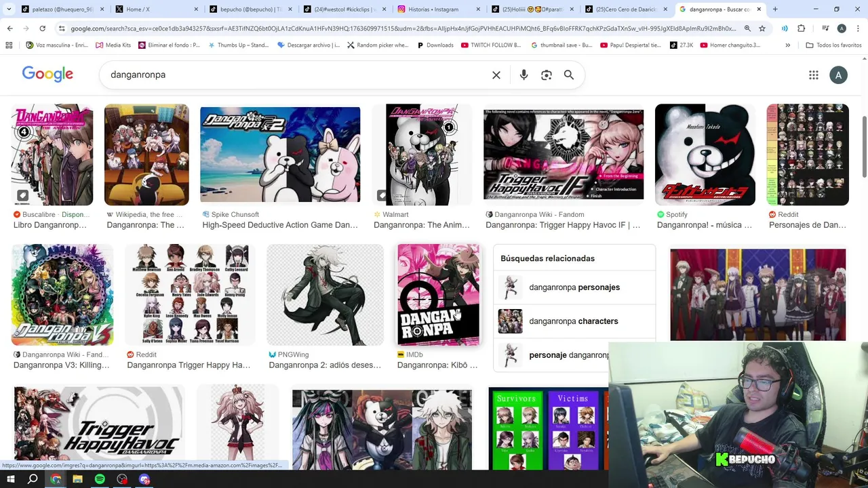Open the PNGWing Danganronpa 2 character image
The width and height of the screenshot is (868, 488).
pyautogui.click(x=325, y=295)
